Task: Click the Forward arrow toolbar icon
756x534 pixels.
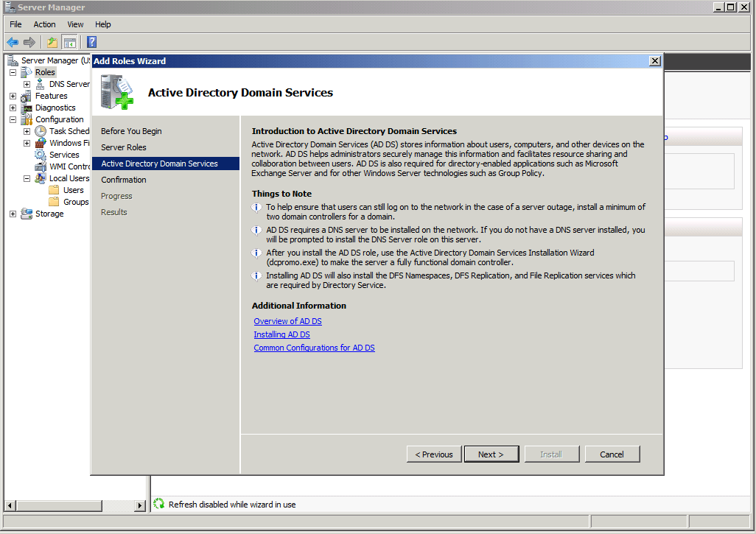Action: (29, 43)
